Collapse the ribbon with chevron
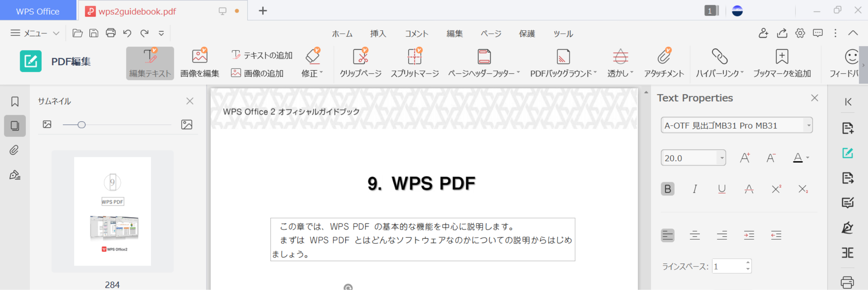868x290 pixels. (x=853, y=33)
